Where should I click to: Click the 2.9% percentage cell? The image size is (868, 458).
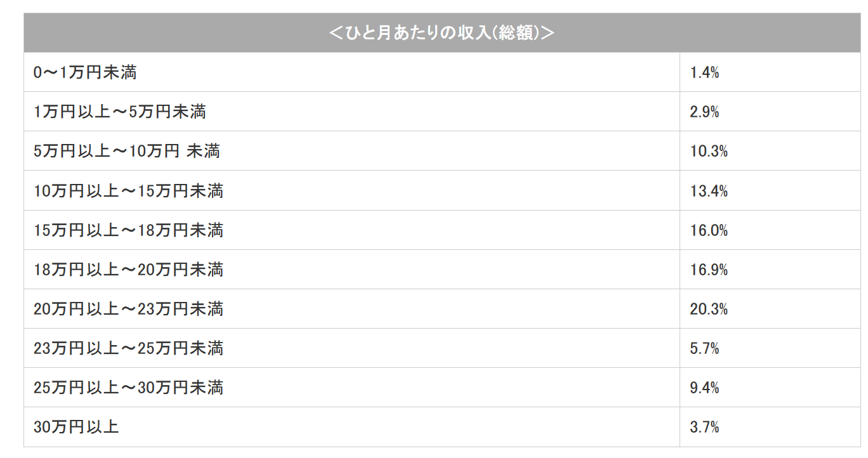click(x=704, y=112)
